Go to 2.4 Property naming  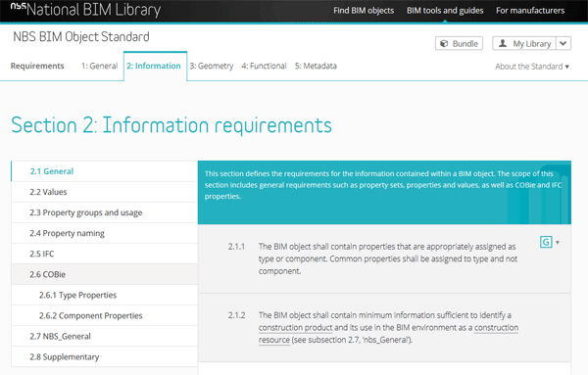(x=104, y=233)
